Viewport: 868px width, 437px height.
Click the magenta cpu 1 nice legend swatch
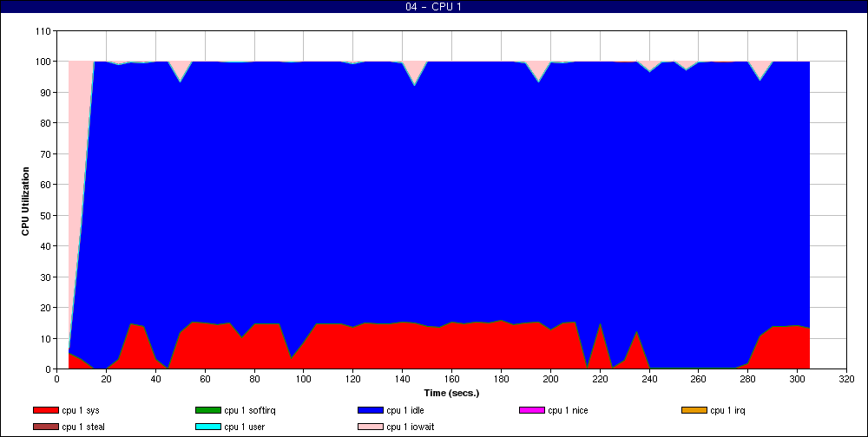(531, 410)
